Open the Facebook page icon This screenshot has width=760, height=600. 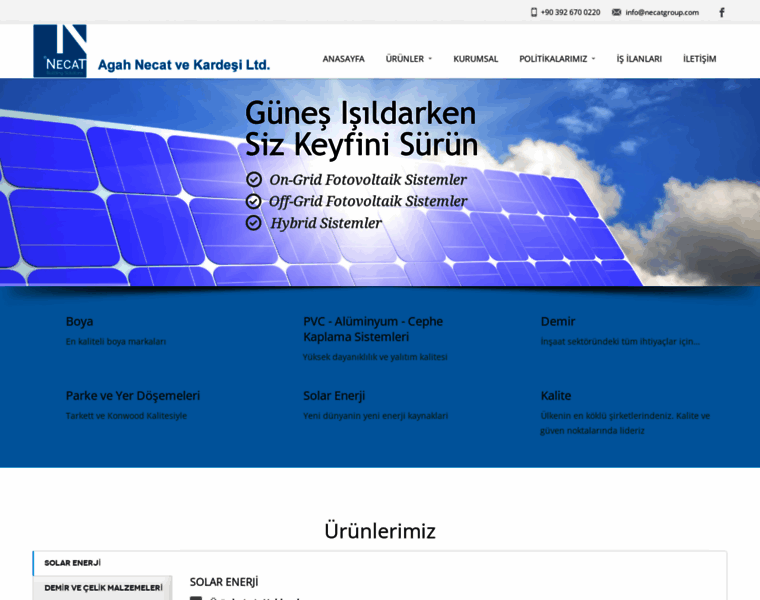click(x=722, y=12)
